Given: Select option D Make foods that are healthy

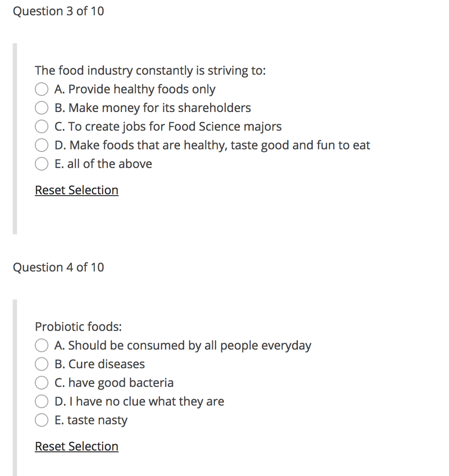Looking at the screenshot, I should [41, 145].
